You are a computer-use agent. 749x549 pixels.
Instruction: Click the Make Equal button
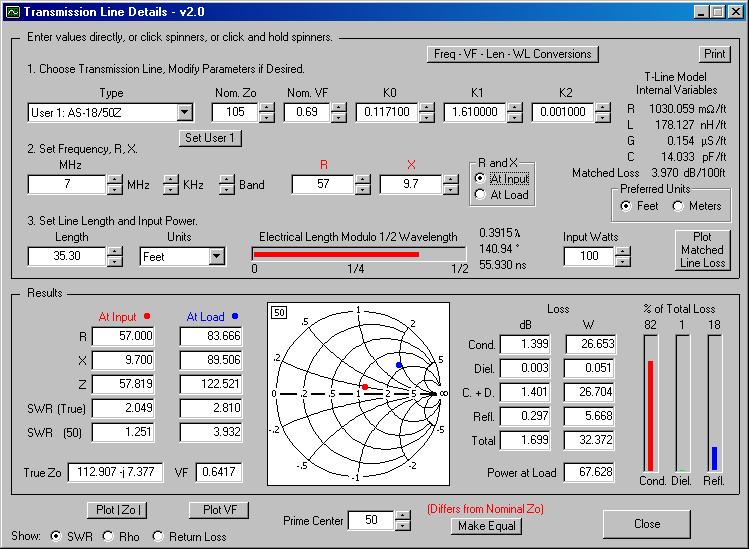(x=485, y=526)
